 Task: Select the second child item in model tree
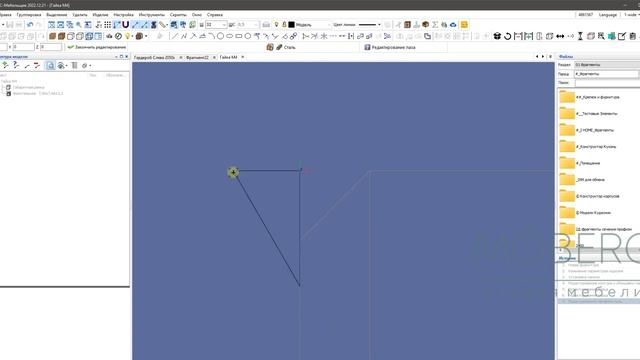click(34, 93)
